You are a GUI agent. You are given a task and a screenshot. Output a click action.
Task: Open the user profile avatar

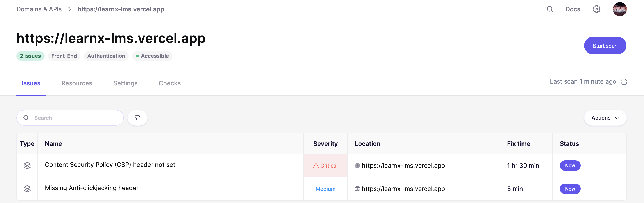click(619, 9)
